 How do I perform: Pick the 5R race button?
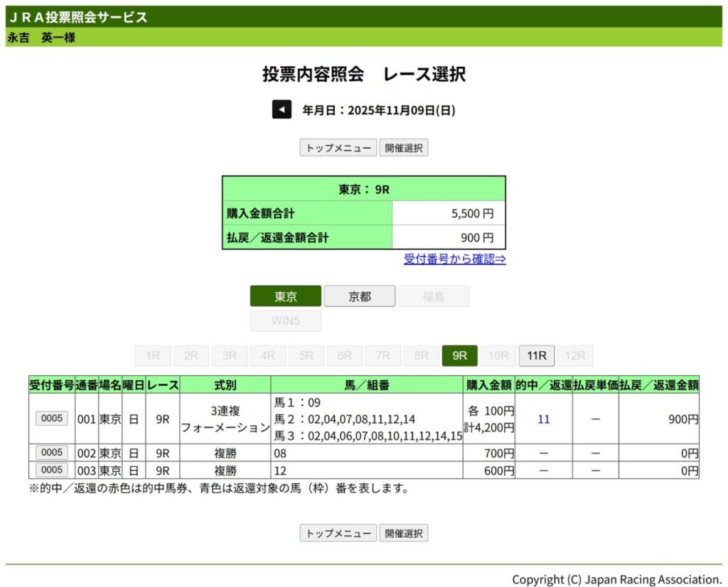pyautogui.click(x=306, y=356)
